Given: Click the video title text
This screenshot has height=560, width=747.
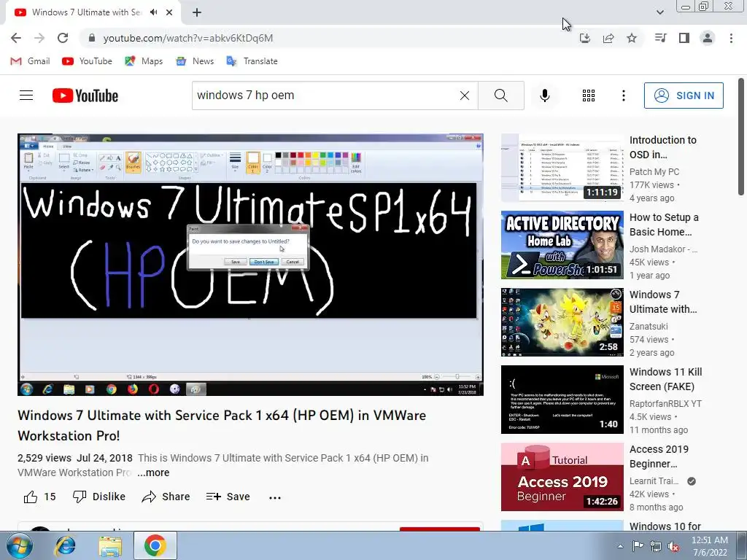Looking at the screenshot, I should [222, 425].
